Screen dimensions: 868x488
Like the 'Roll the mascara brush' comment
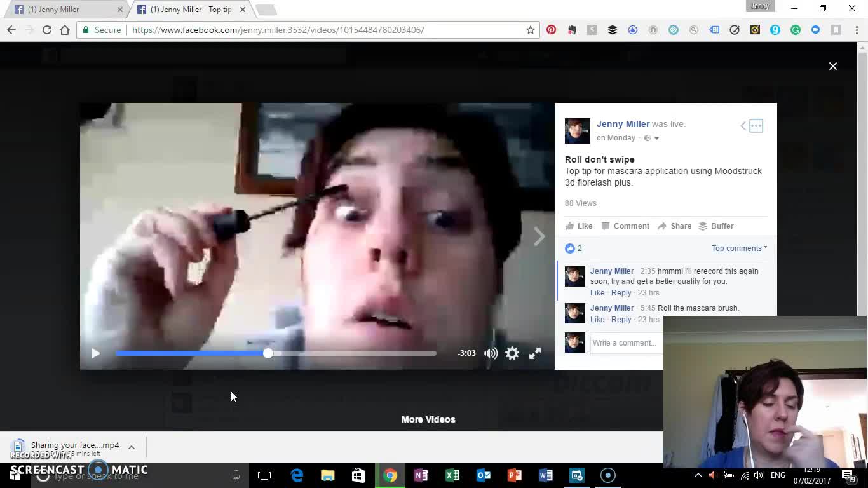pyautogui.click(x=597, y=320)
